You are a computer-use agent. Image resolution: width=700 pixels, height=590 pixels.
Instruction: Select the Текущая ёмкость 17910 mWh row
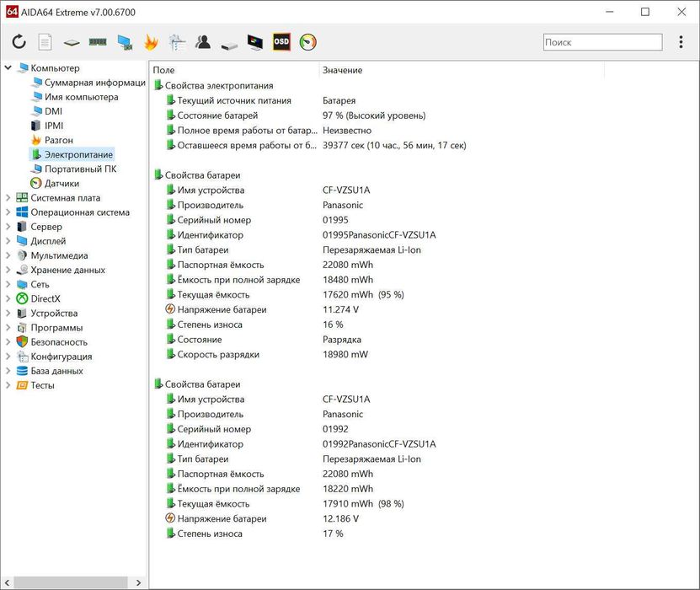(x=285, y=503)
